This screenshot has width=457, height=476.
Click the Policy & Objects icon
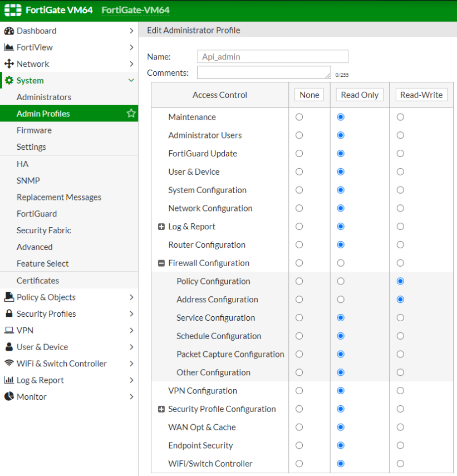tap(9, 297)
